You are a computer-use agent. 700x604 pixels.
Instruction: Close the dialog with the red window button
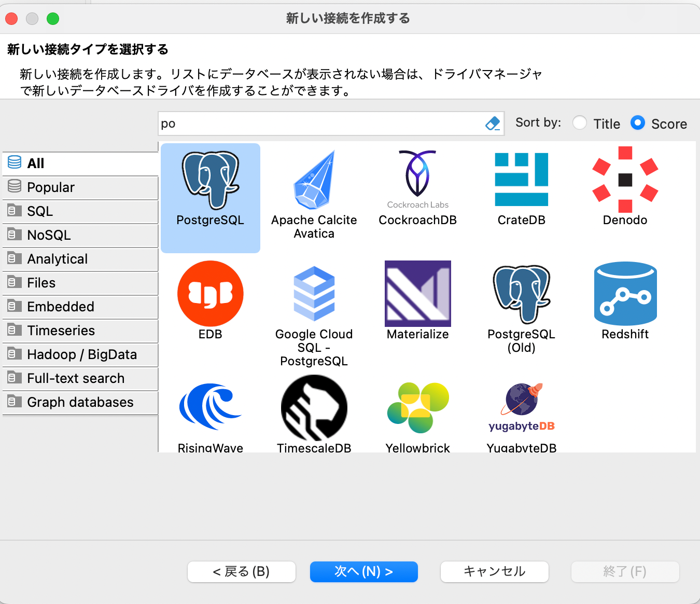[11, 19]
